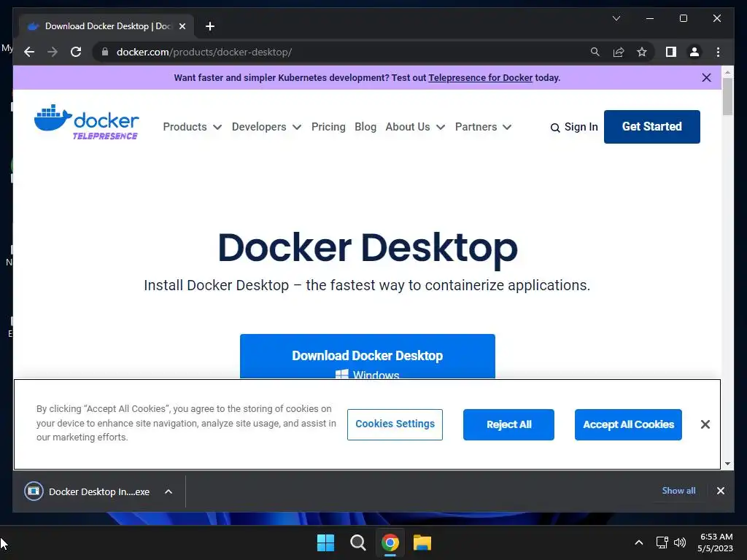Dismiss the Telepresence announcement banner

(706, 77)
